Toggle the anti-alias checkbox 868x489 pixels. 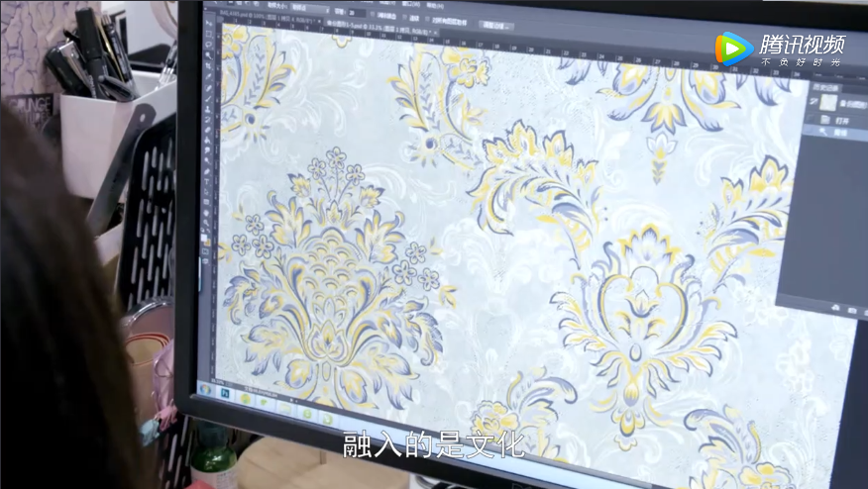(x=373, y=14)
